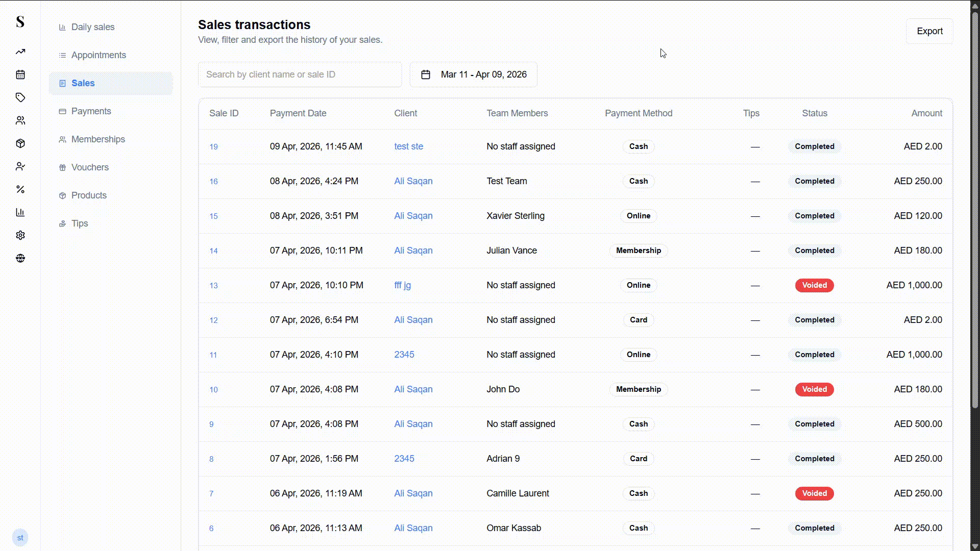Select Vouchers in the sales menu

pos(90,167)
